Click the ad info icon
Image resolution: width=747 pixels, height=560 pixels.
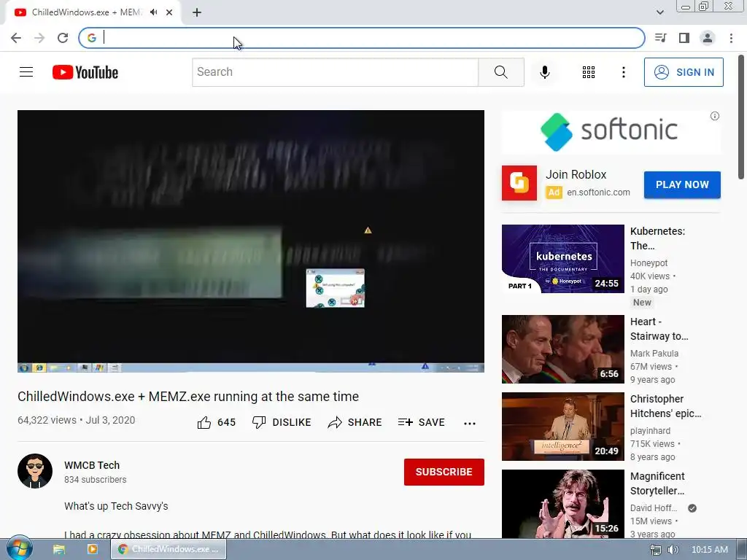(x=715, y=116)
